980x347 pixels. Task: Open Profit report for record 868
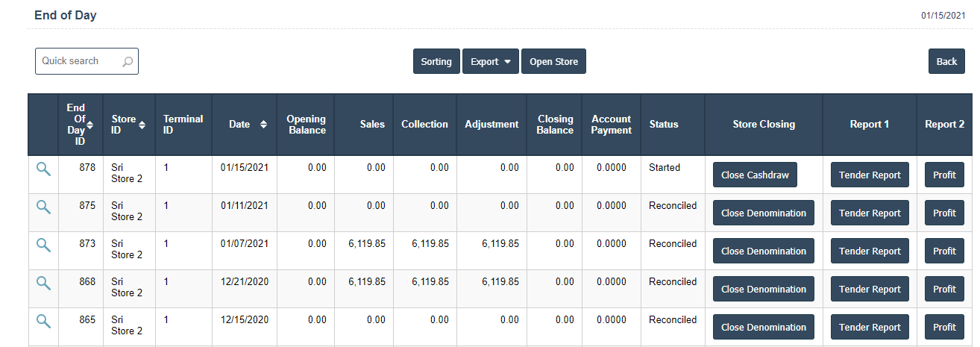[943, 290]
